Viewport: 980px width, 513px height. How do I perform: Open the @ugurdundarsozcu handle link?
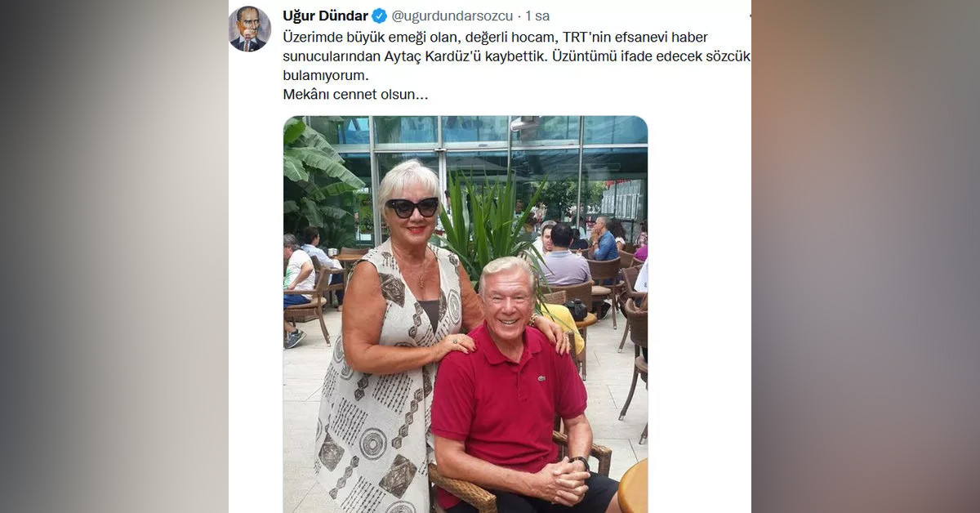tap(451, 16)
